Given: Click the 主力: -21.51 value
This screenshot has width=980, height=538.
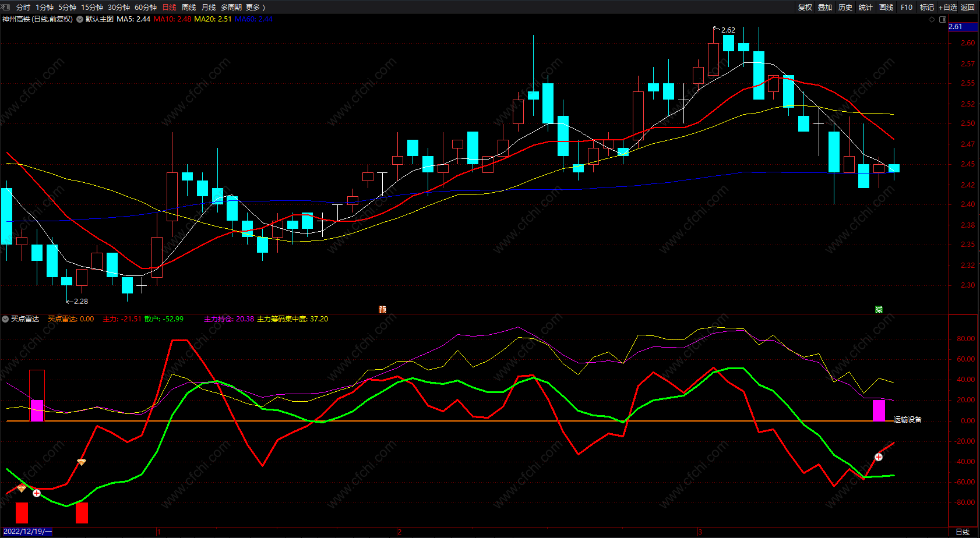Looking at the screenshot, I should (122, 319).
